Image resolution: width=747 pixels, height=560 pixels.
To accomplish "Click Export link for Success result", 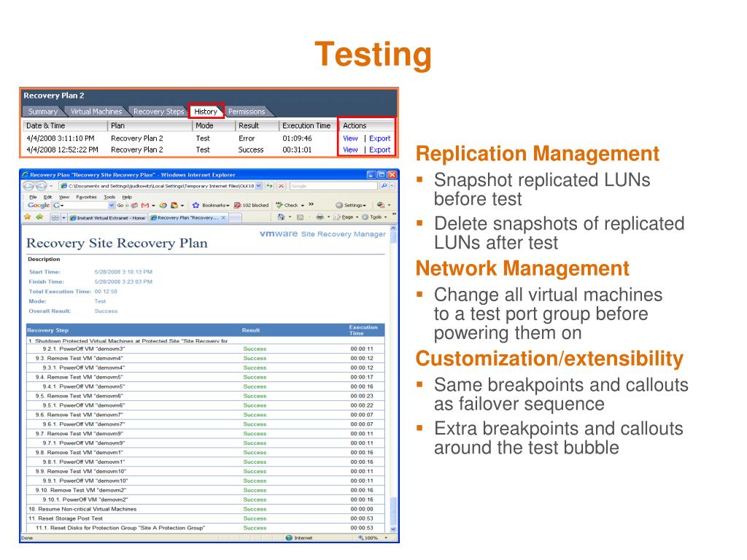I will (379, 149).
